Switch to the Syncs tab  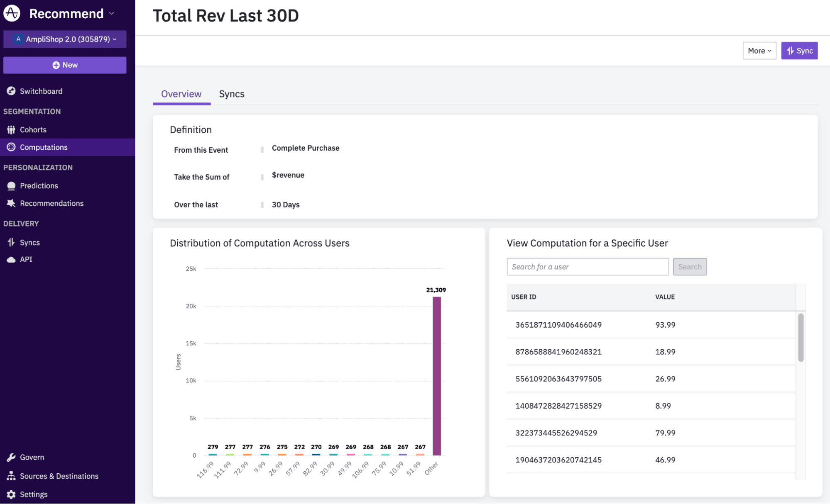pos(232,94)
